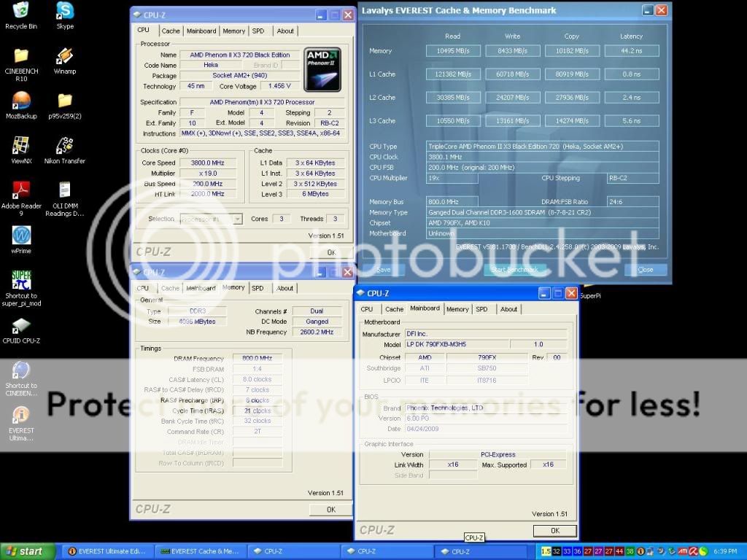Click the Multiplier value x 19.0
The height and width of the screenshot is (560, 747).
pos(208,174)
